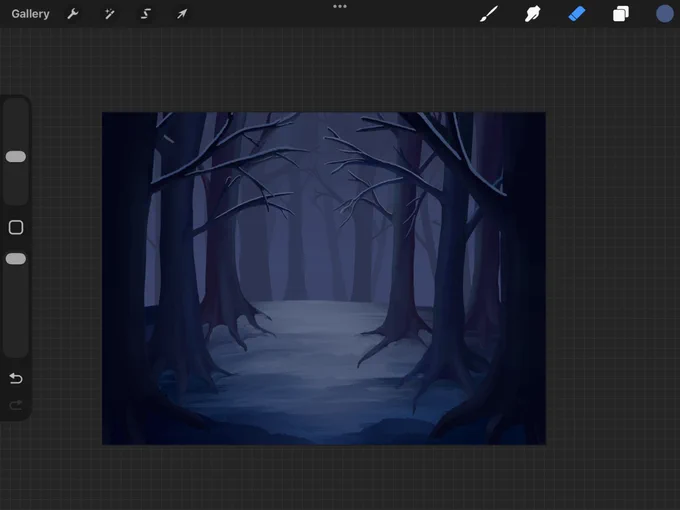This screenshot has width=680, height=510.
Task: Open the Actions wrench menu
Action: pyautogui.click(x=72, y=14)
